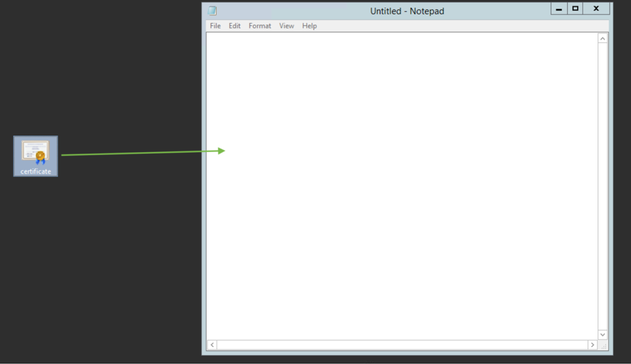Open the Format menu
This screenshot has width=631, height=364.
point(260,26)
